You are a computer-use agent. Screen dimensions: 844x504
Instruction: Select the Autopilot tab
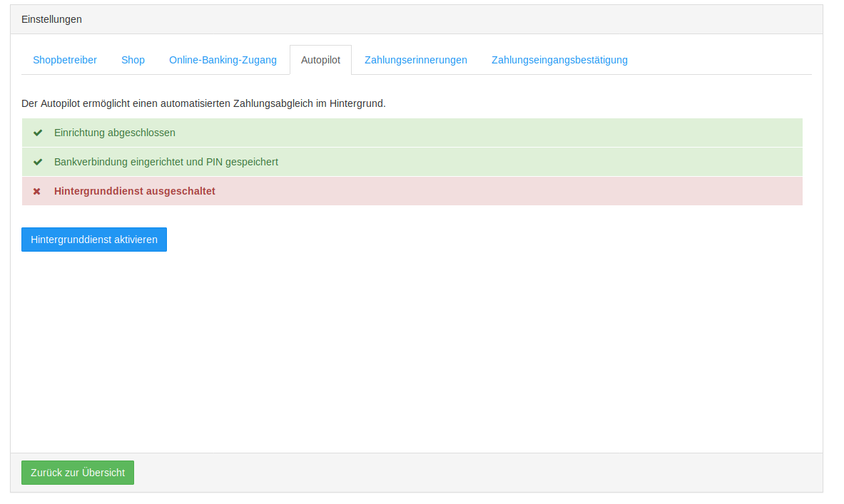pos(320,60)
